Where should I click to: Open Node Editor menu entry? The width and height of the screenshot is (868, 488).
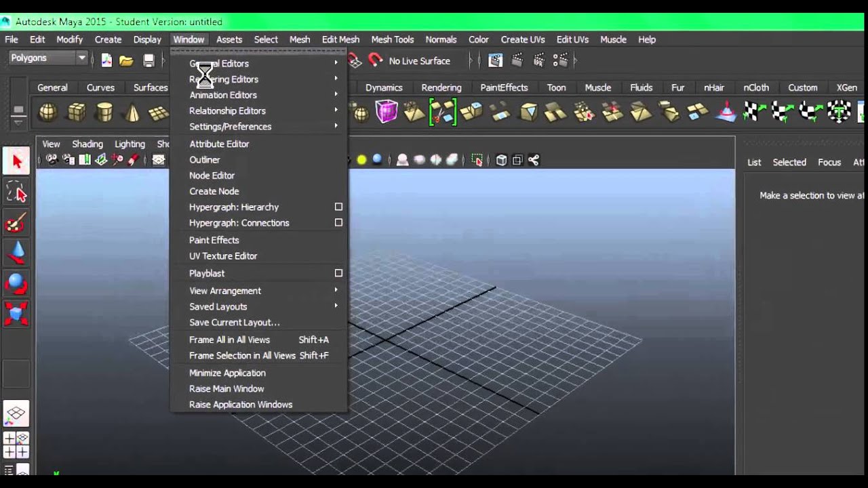[x=258, y=176]
